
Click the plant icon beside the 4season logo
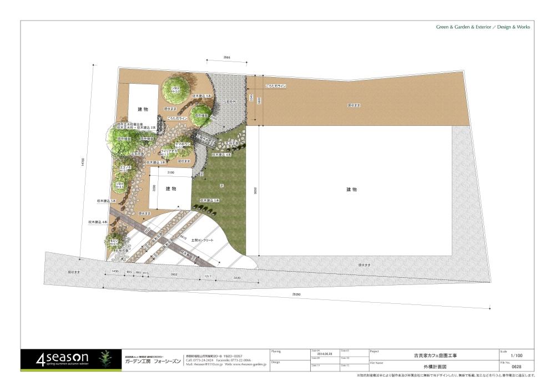[x=104, y=359]
